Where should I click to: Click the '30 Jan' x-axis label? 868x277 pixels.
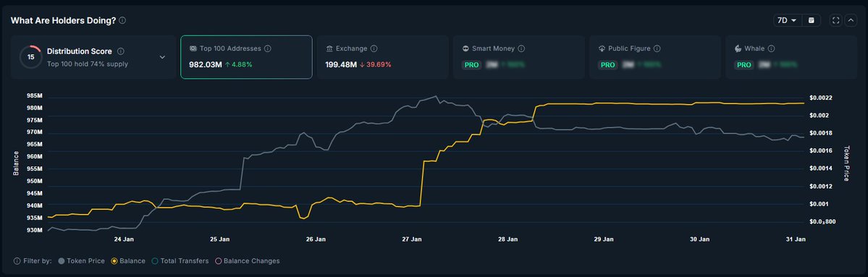[x=700, y=239]
